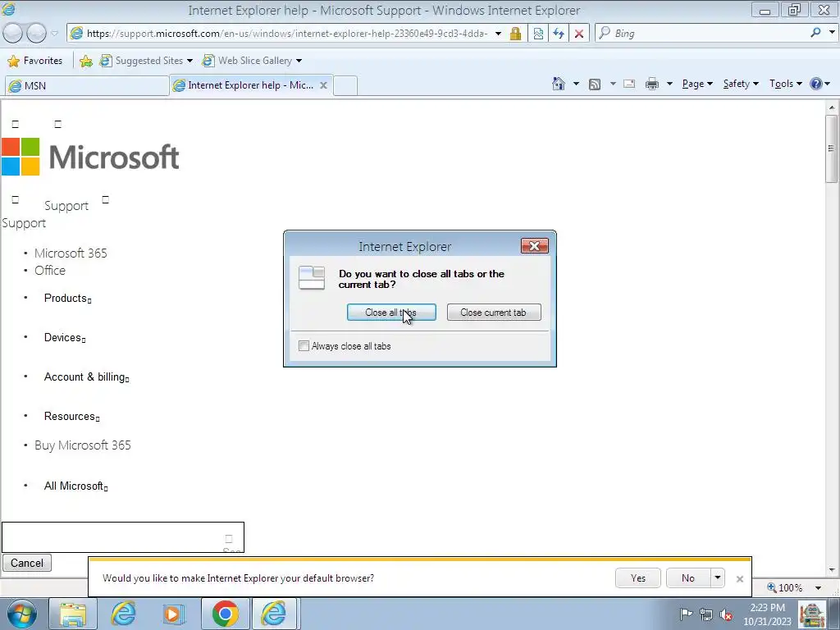Image resolution: width=840 pixels, height=630 pixels.
Task: Click No on default browser prompt
Action: pyautogui.click(x=688, y=578)
